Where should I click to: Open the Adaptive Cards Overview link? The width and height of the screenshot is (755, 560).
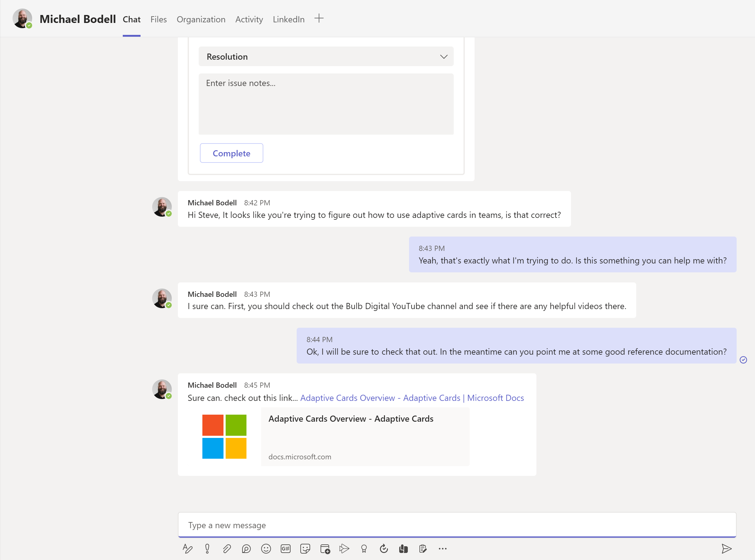click(x=412, y=398)
